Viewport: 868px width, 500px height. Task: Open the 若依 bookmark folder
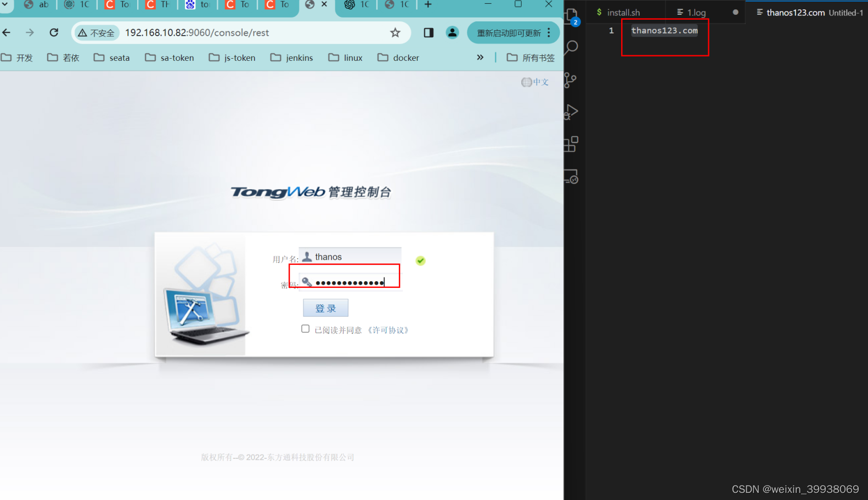click(x=63, y=58)
